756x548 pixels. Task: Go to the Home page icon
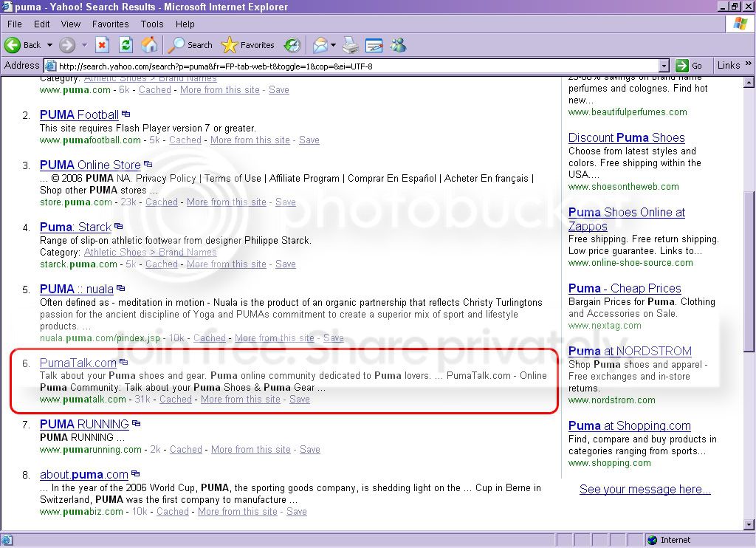pyautogui.click(x=149, y=45)
